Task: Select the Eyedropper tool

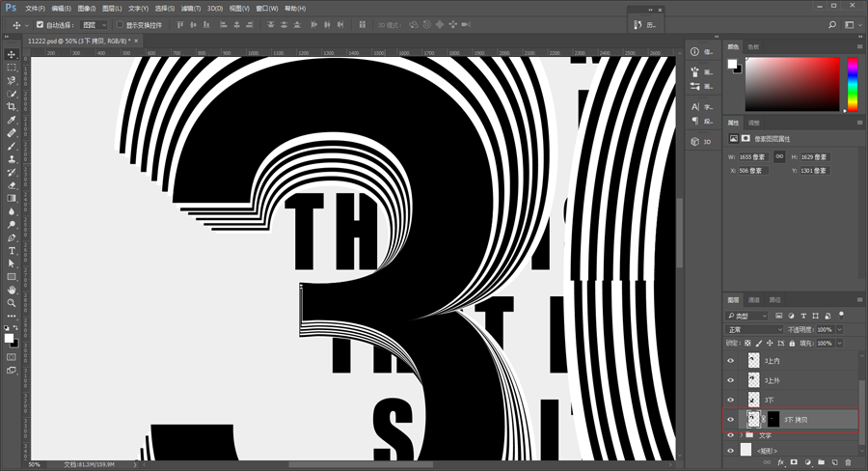Action: click(x=11, y=120)
